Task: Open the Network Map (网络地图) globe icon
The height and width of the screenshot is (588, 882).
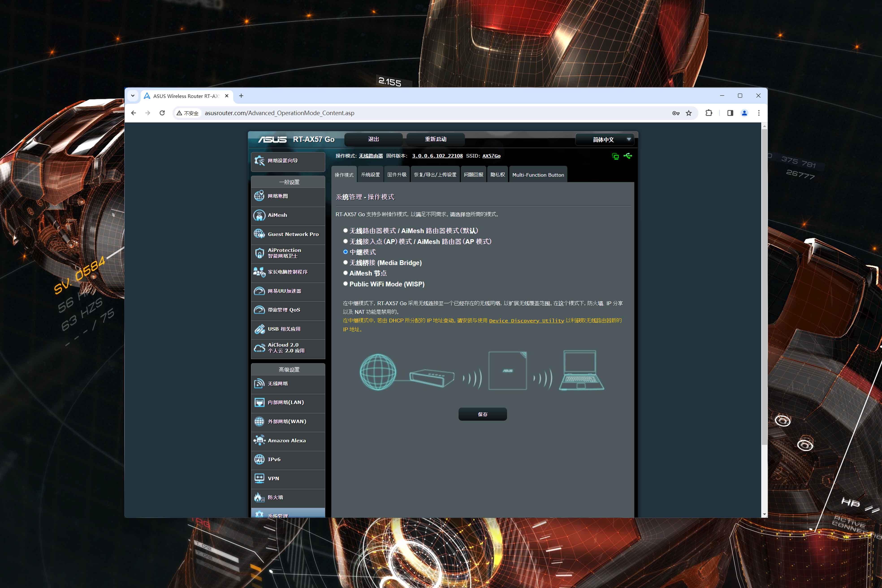Action: [x=259, y=196]
